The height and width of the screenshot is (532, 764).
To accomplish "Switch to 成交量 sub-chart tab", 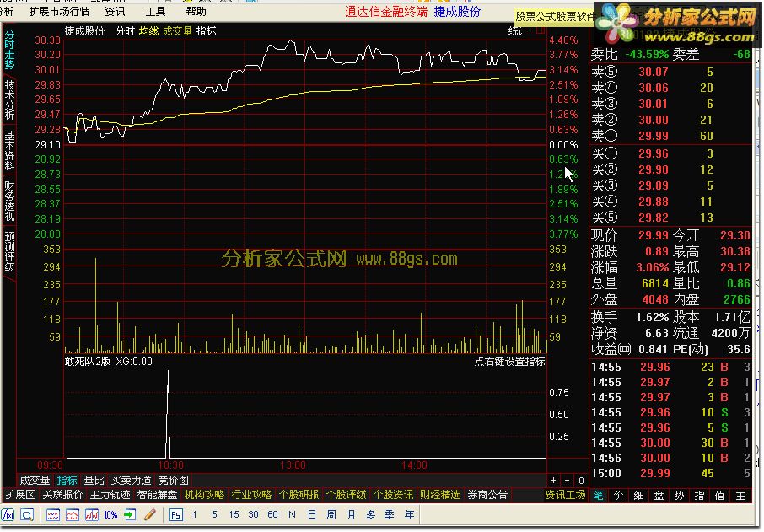I will [35, 481].
